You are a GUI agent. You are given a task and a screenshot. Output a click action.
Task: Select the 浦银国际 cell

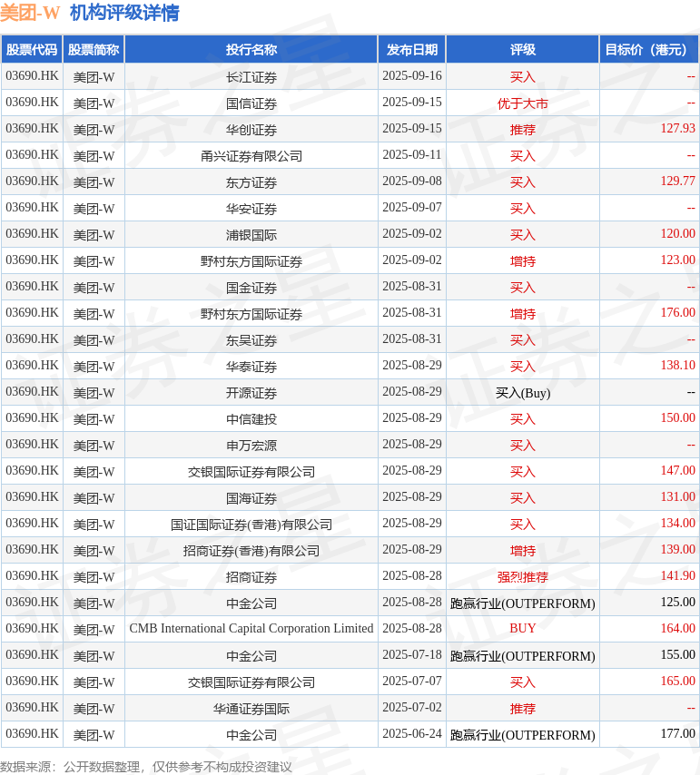pyautogui.click(x=251, y=235)
